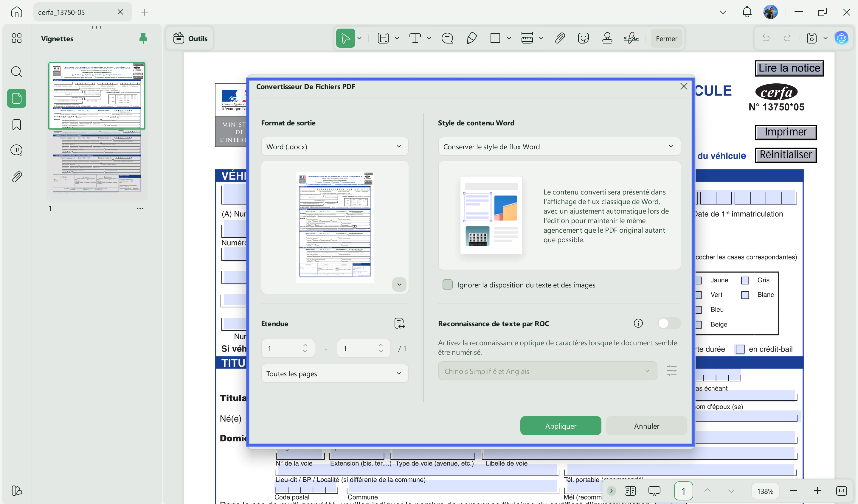Select the rectangle shape tool

point(495,38)
